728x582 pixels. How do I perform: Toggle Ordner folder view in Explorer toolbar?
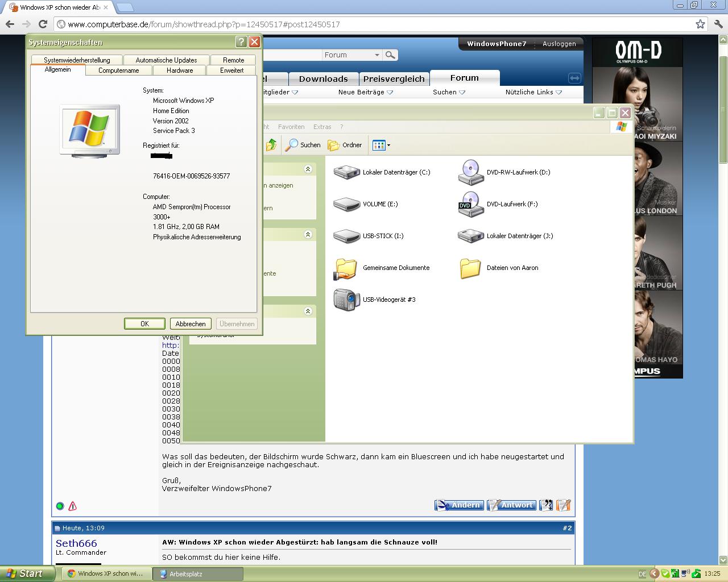click(345, 145)
